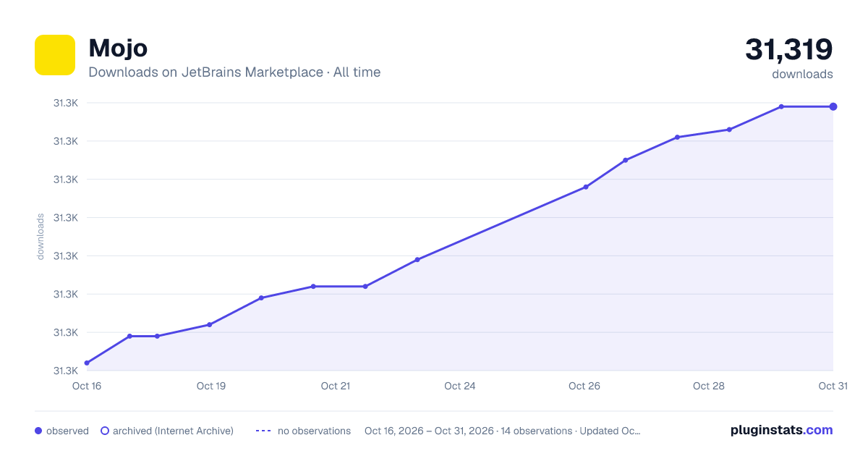Viewport: 868px width, 456px height.
Task: Click the 'no observations' legend entry
Action: 303,431
